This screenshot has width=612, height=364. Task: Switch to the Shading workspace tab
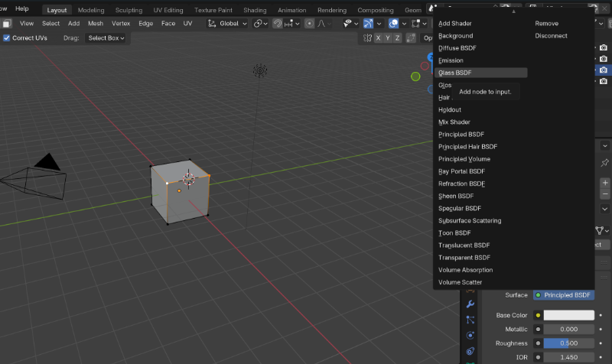pos(255,10)
